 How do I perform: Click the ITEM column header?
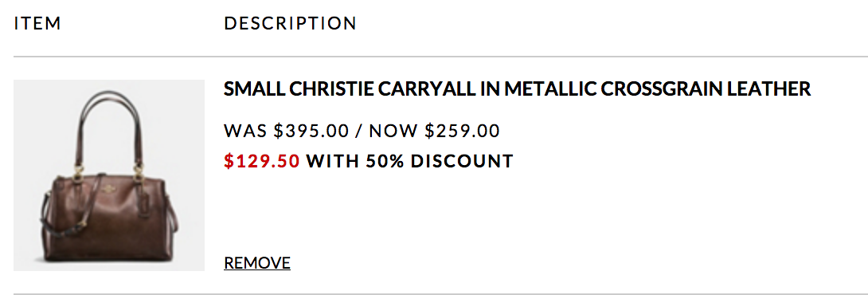coord(37,23)
